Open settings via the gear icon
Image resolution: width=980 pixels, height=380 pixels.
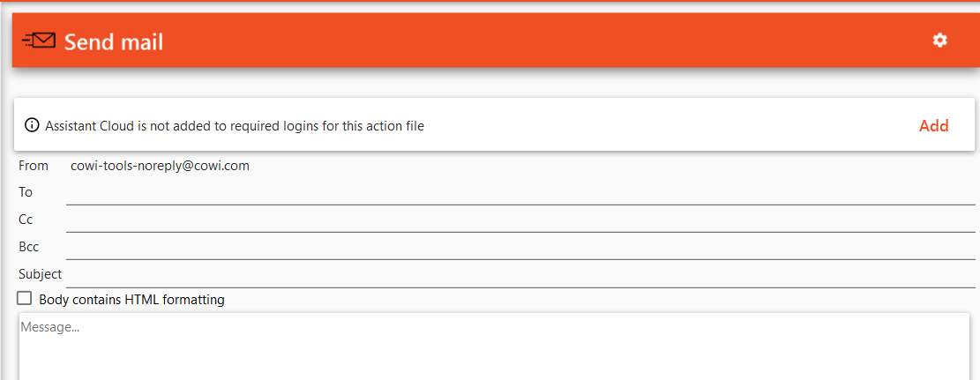pyautogui.click(x=940, y=41)
